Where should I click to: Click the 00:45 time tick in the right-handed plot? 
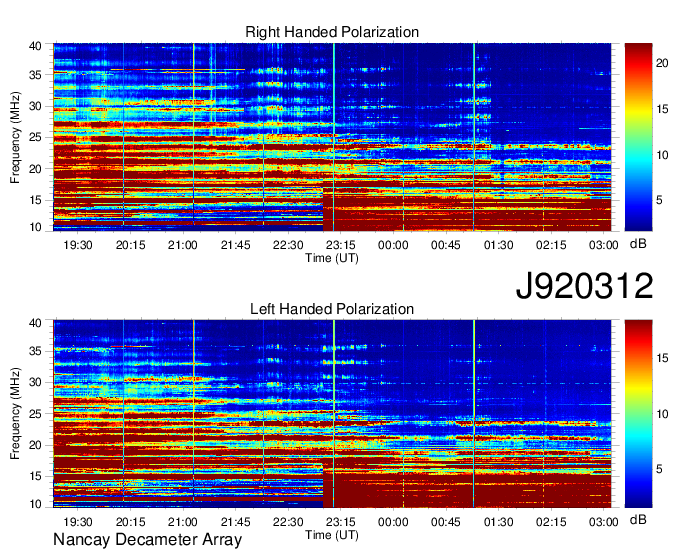pos(446,245)
